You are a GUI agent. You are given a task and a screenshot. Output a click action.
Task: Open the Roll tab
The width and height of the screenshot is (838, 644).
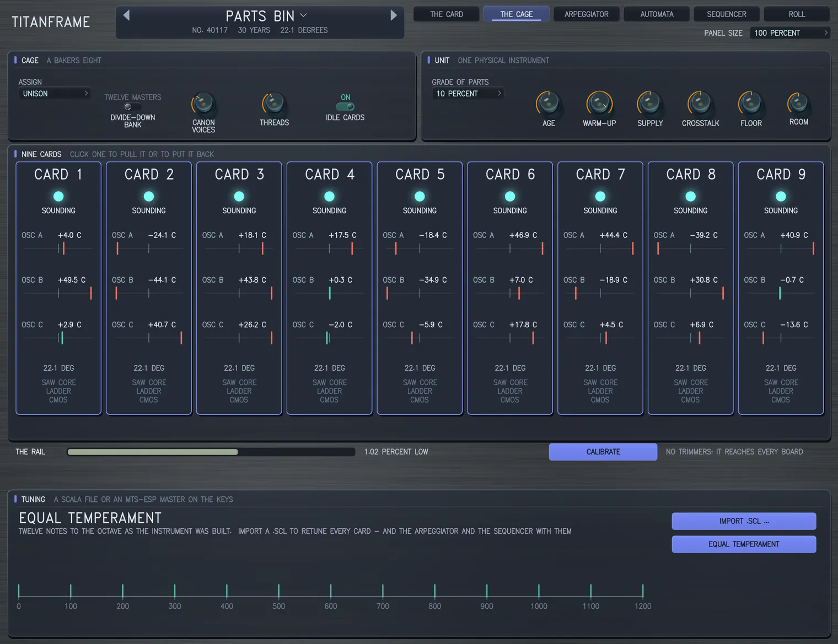[797, 14]
